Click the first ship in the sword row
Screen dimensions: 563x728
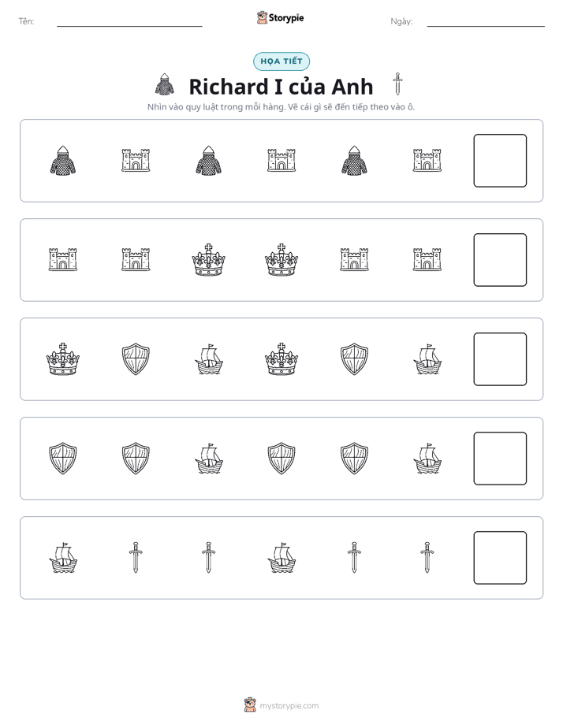(x=63, y=558)
